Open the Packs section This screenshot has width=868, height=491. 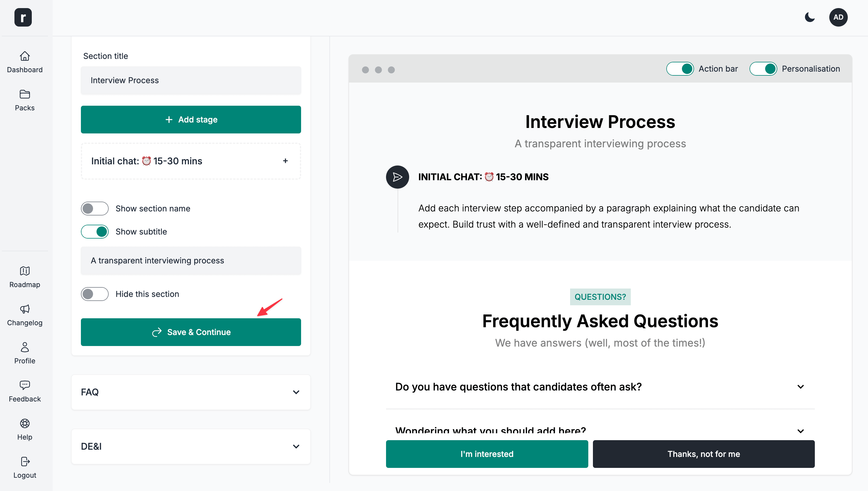pyautogui.click(x=25, y=100)
